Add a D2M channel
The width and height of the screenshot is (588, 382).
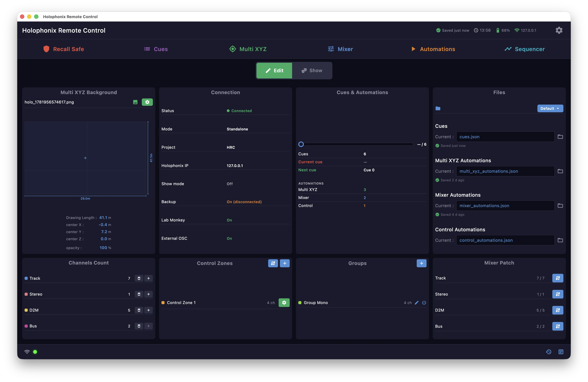click(149, 310)
